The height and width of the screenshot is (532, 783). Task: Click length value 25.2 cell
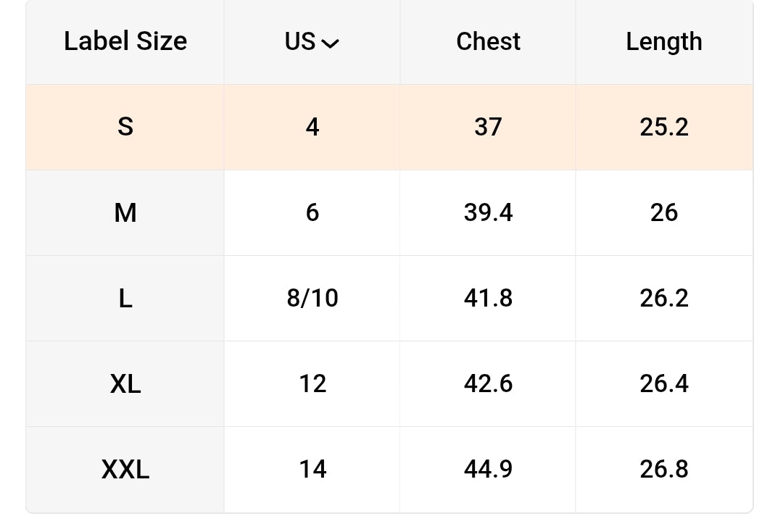pyautogui.click(x=664, y=128)
